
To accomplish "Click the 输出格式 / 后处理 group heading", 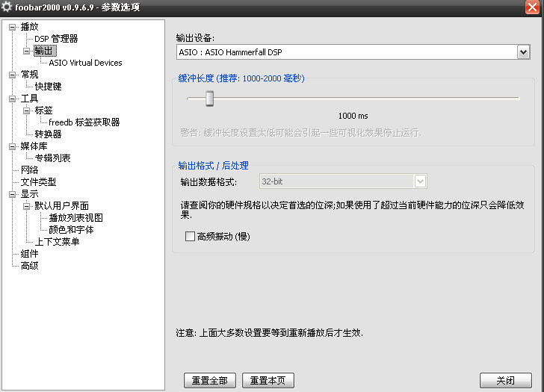I will coord(214,166).
